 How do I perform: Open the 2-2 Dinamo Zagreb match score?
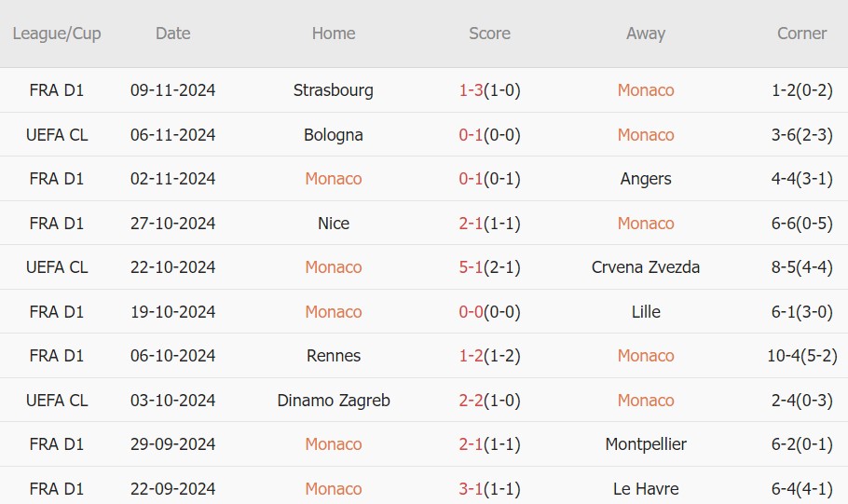point(472,401)
